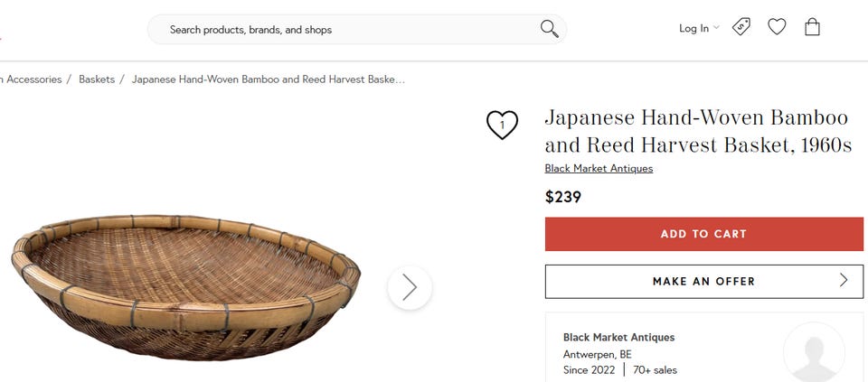Show the next product image arrow
Image resolution: width=868 pixels, height=382 pixels.
410,287
